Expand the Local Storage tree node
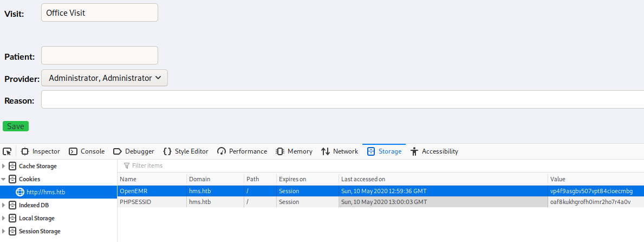The width and height of the screenshot is (644, 242). coord(4,218)
